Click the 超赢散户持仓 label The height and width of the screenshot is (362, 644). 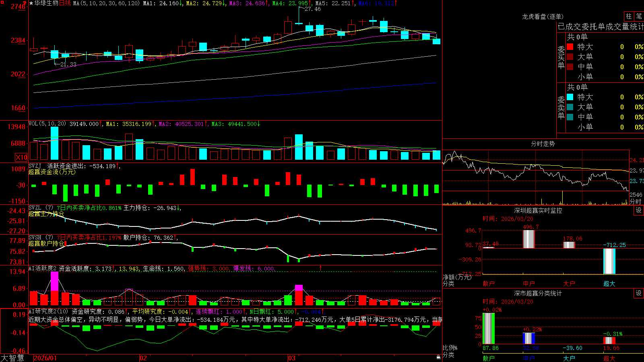point(46,243)
